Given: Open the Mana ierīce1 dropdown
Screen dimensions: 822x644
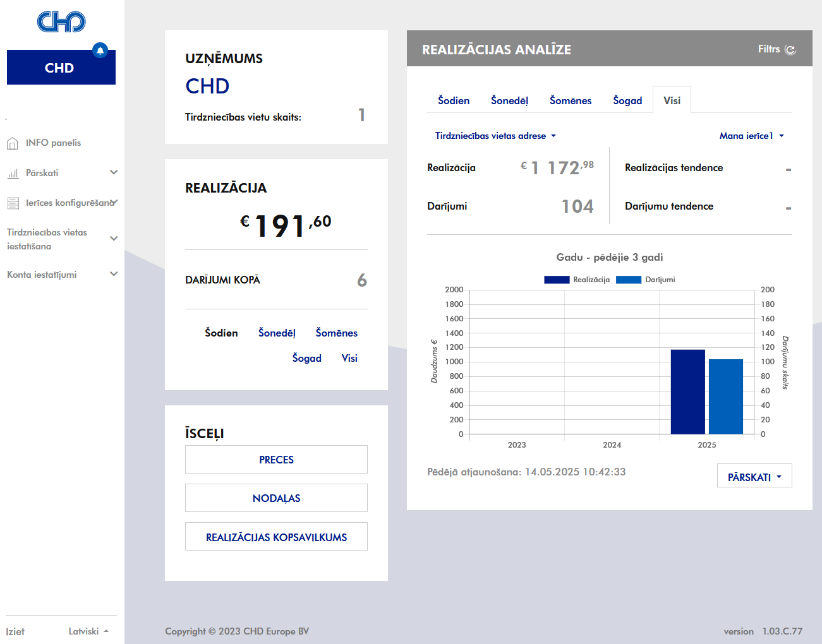Looking at the screenshot, I should click(751, 136).
